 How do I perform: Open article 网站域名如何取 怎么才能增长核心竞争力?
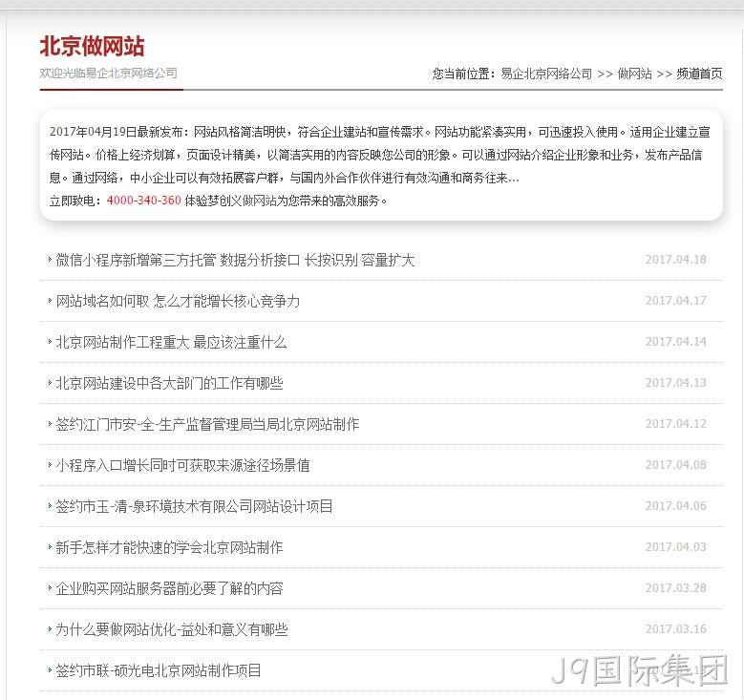[x=178, y=302]
